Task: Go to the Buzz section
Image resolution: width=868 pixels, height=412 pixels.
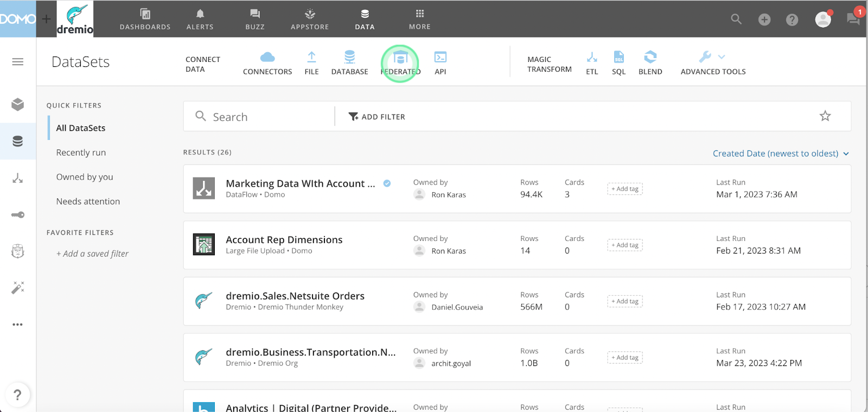Action: [255, 19]
